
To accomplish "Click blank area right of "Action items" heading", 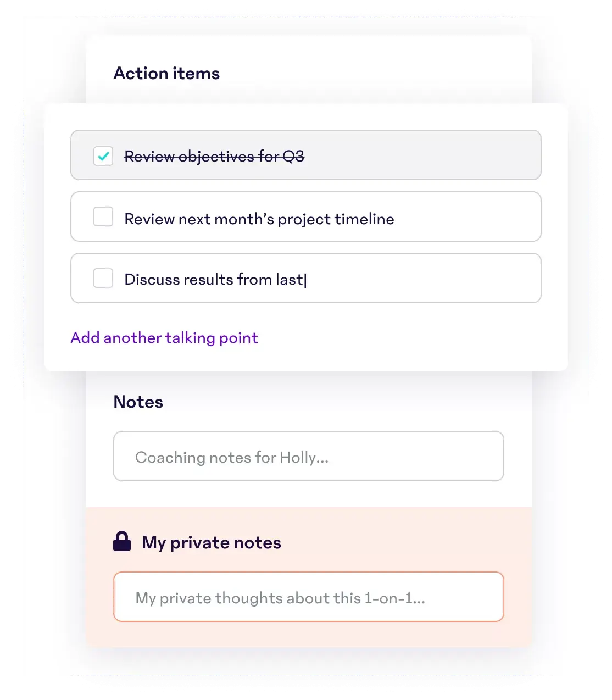I will (x=374, y=74).
